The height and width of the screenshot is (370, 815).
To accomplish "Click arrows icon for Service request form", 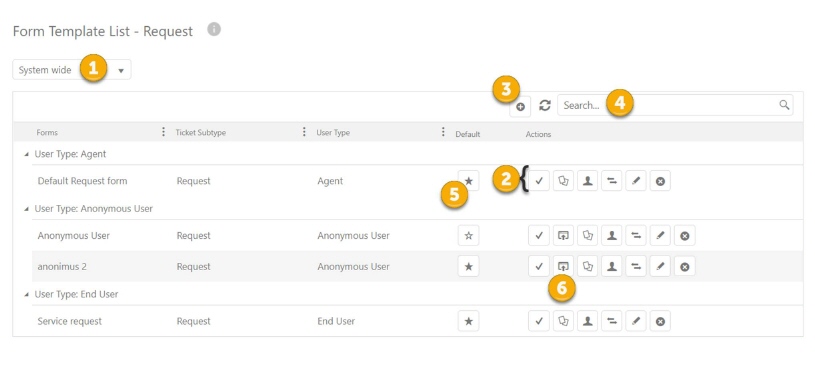I will 612,321.
